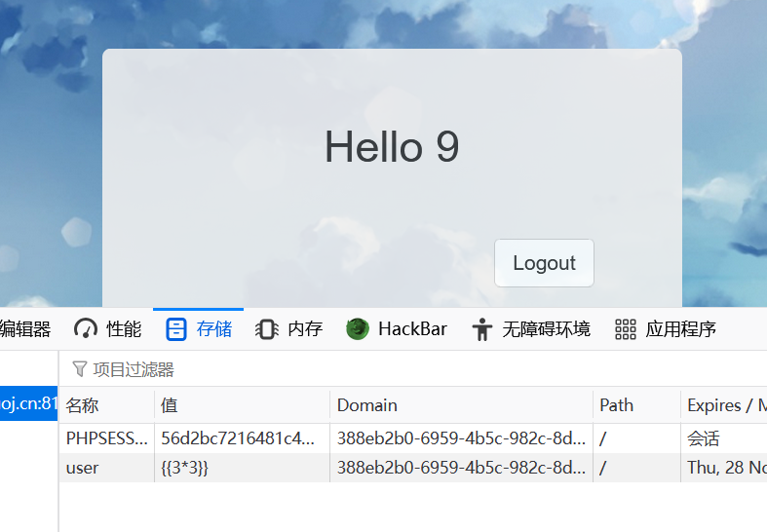Switch to the 内存 tab
767x532 pixels.
point(288,329)
